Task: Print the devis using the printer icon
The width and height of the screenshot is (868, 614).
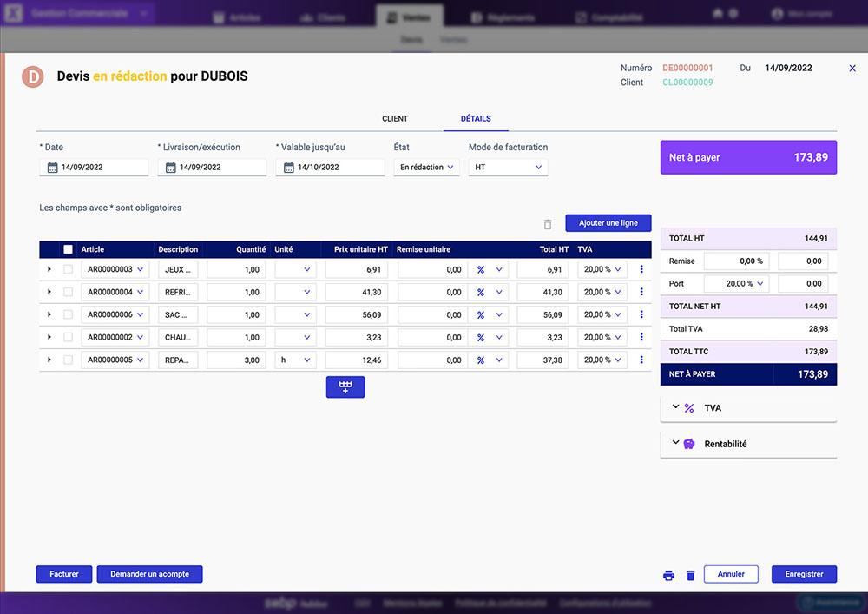Action: [668, 575]
